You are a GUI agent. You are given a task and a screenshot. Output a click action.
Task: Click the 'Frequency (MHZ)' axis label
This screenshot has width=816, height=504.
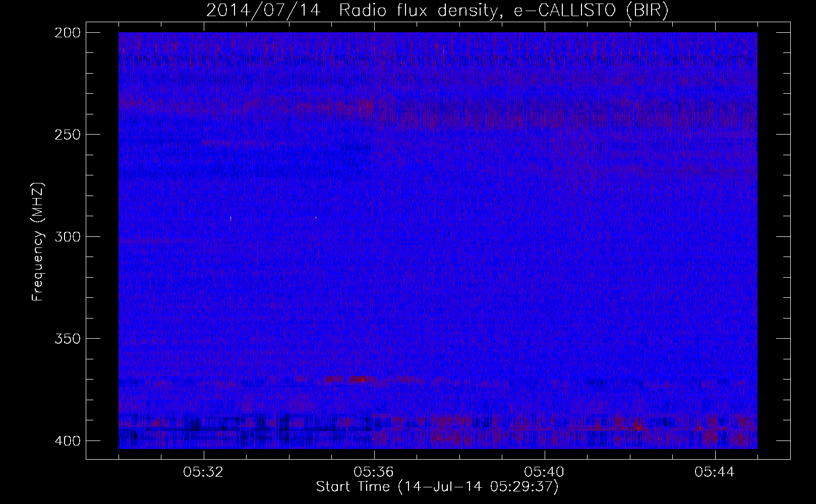click(38, 242)
